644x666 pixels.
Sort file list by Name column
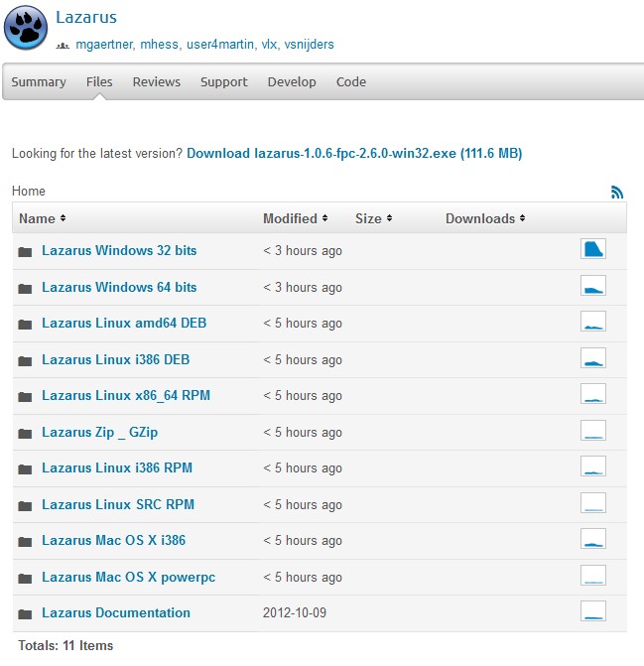(x=42, y=218)
